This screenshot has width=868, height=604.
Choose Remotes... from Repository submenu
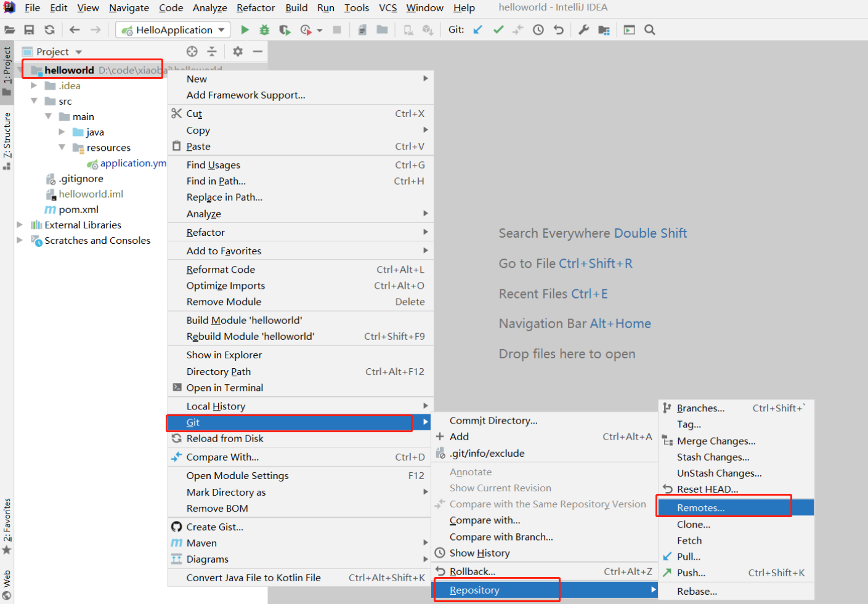pyautogui.click(x=736, y=508)
